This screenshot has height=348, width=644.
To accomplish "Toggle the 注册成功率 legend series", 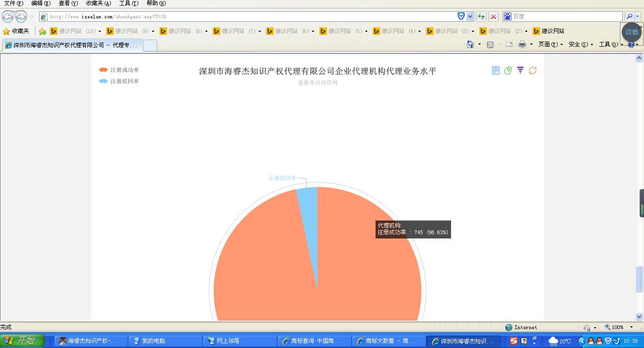I will tap(119, 70).
